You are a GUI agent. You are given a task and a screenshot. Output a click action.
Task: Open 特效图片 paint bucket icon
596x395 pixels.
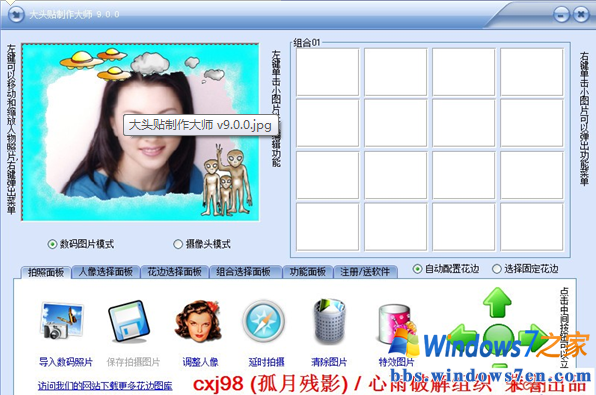click(396, 323)
